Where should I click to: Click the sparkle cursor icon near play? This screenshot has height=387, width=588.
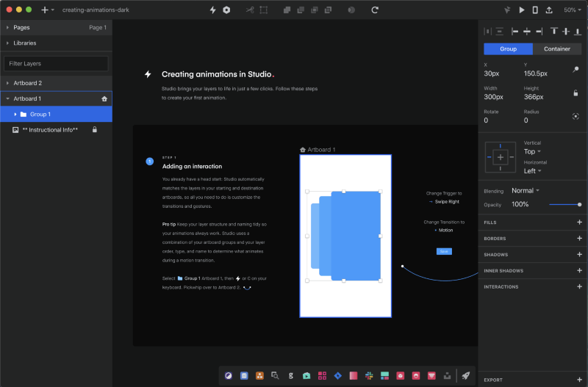click(x=507, y=10)
